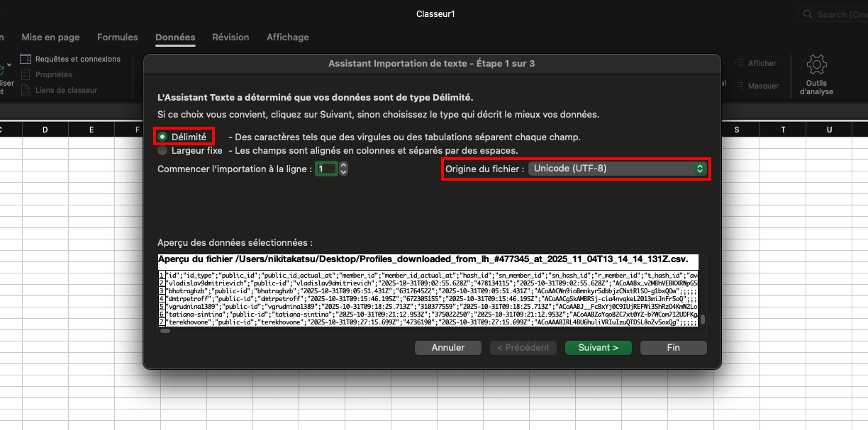This screenshot has width=868, height=430.
Task: Click the Afficher outline icon
Action: tap(738, 63)
